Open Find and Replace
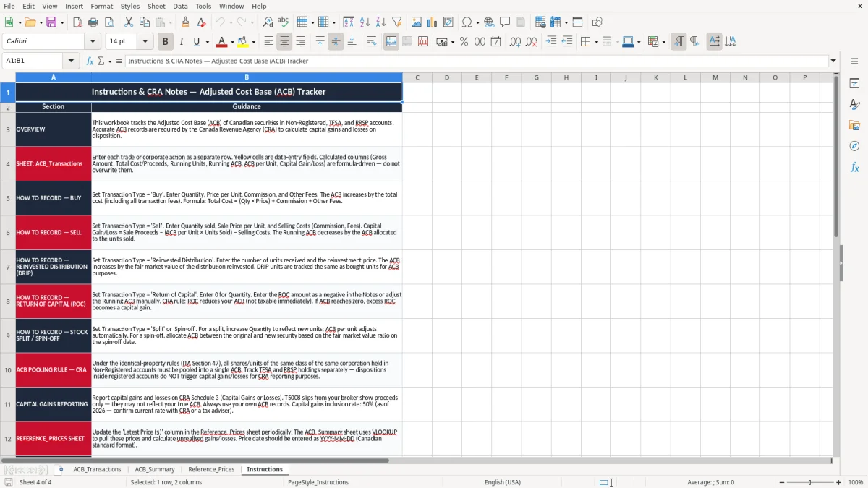Screen dimensions: 868x488 (268, 22)
